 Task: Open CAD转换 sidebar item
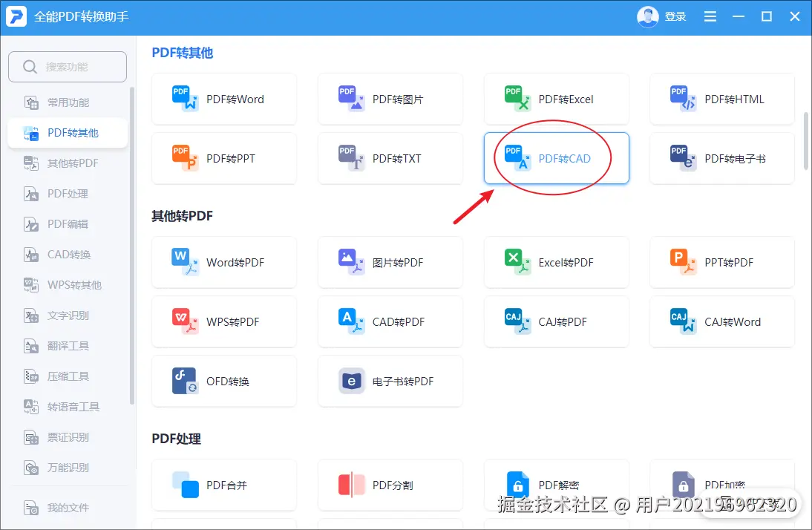click(x=68, y=255)
